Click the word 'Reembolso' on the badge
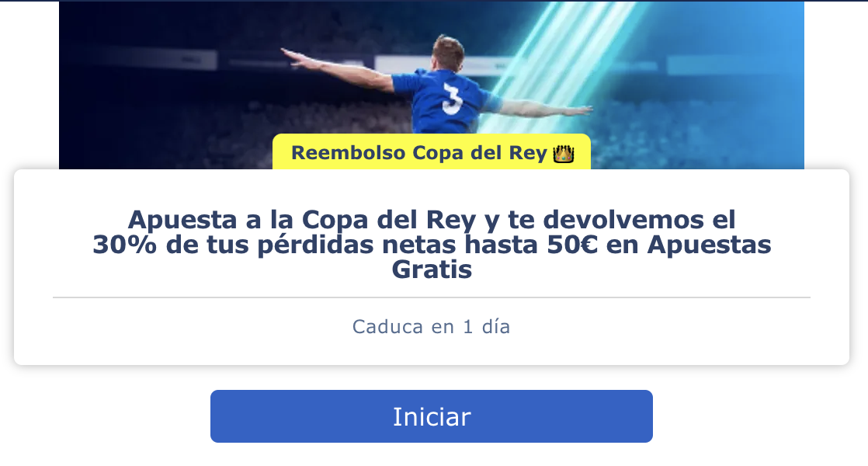The height and width of the screenshot is (466, 868). tap(348, 153)
